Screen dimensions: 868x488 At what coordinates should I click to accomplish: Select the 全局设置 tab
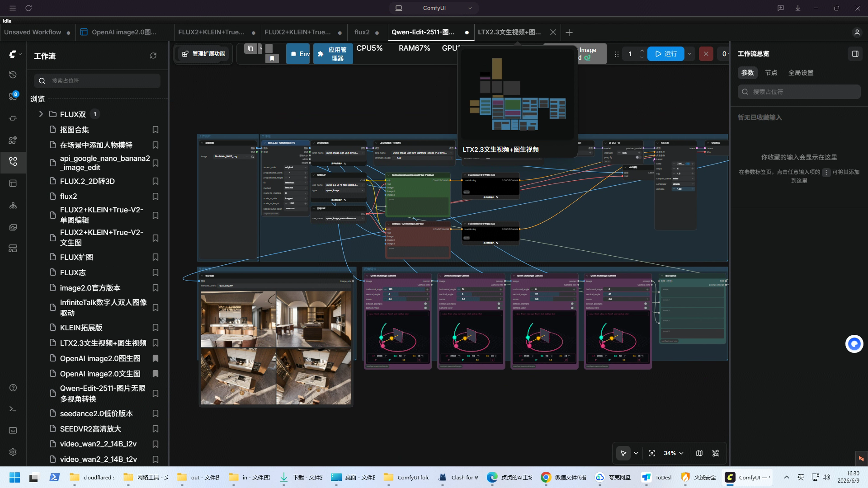801,73
